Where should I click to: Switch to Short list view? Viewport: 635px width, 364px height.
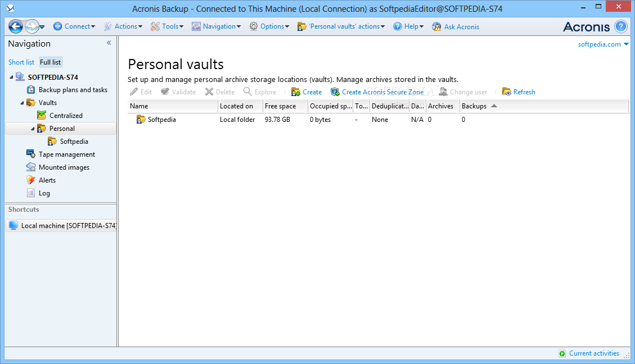(x=21, y=62)
